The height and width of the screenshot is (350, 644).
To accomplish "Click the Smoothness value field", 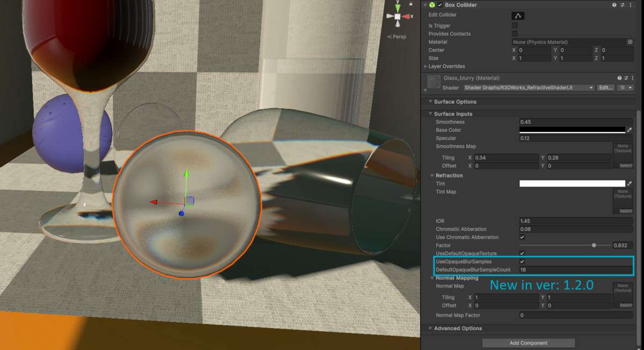I will [x=576, y=122].
